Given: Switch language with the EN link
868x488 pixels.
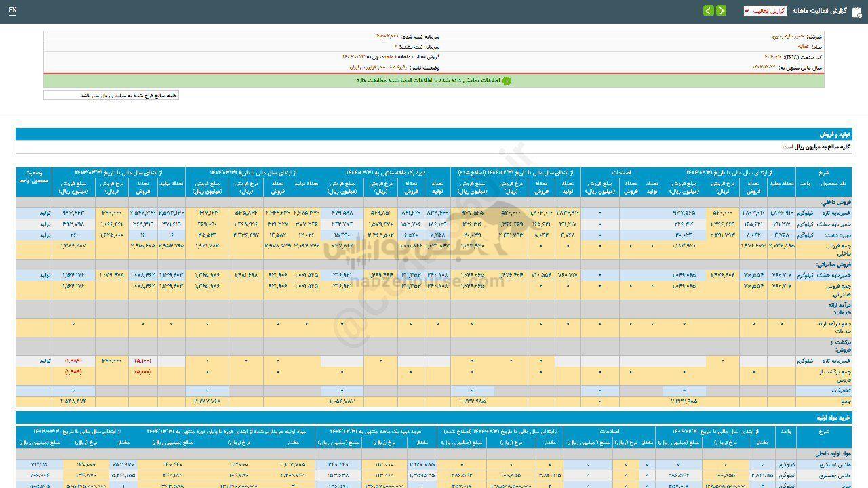Looking at the screenshot, I should tap(13, 11).
